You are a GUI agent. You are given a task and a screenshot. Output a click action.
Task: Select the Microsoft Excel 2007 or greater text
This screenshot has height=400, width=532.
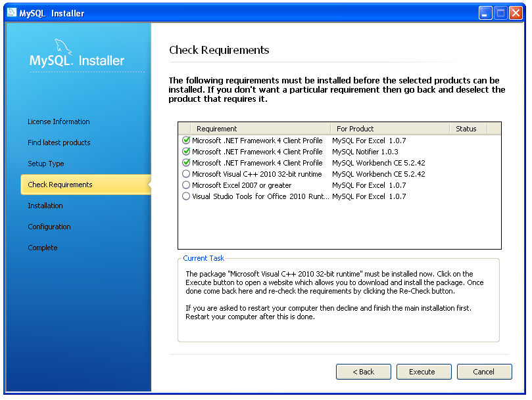pos(241,185)
